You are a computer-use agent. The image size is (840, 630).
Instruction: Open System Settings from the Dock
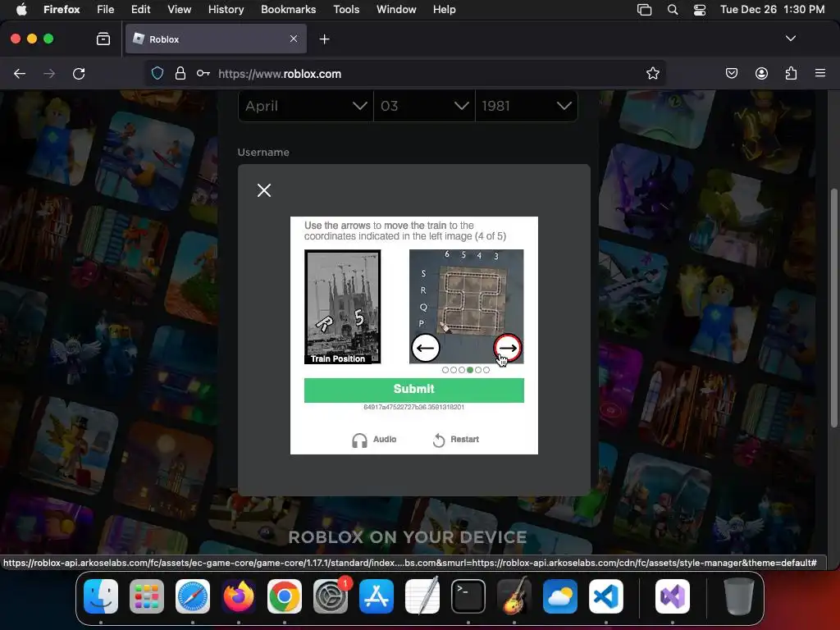coord(331,596)
